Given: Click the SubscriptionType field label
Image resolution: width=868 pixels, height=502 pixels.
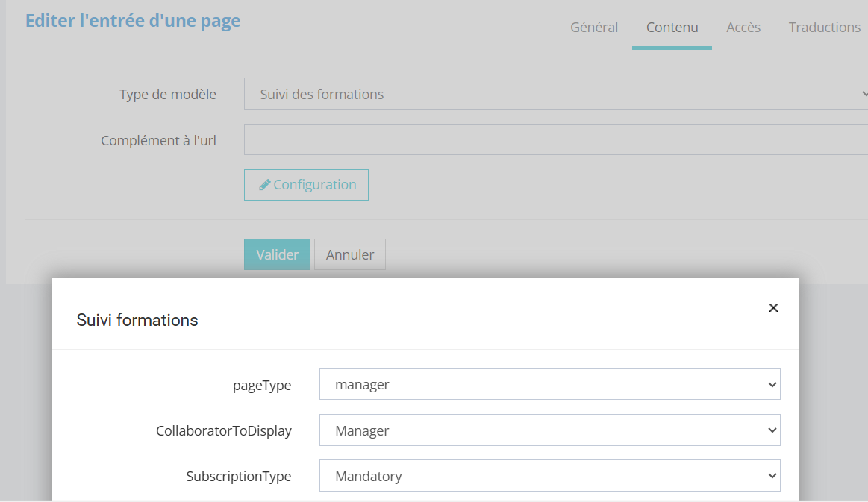Looking at the screenshot, I should click(x=238, y=477).
